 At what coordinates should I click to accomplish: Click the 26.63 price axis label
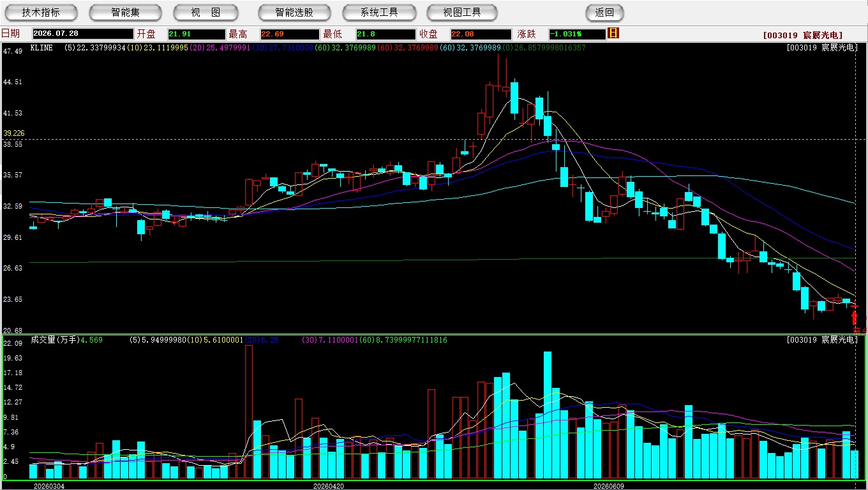tap(13, 268)
